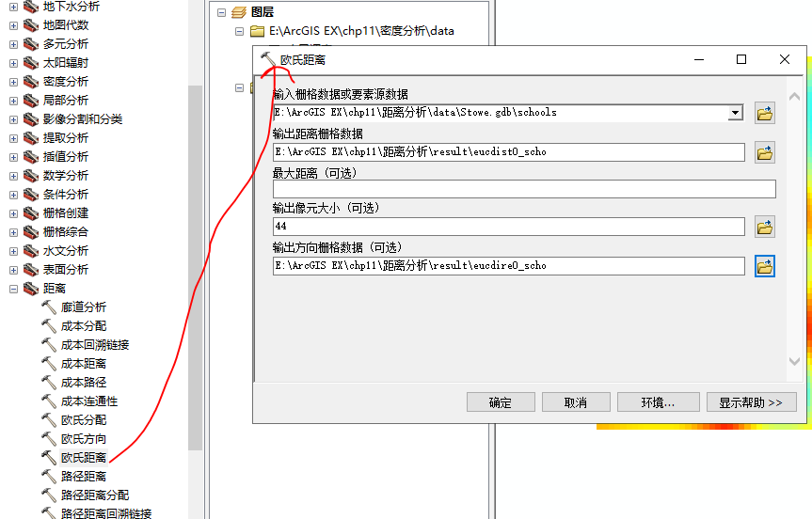Click the 最大距离 (可选) input field
Image resolution: width=812 pixels, height=519 pixels.
[524, 189]
